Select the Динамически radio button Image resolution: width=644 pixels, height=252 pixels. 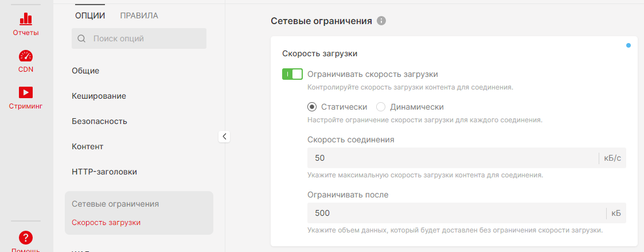tap(381, 107)
